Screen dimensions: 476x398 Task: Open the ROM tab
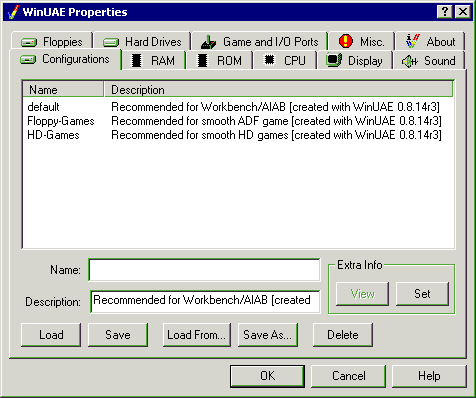pyautogui.click(x=220, y=61)
